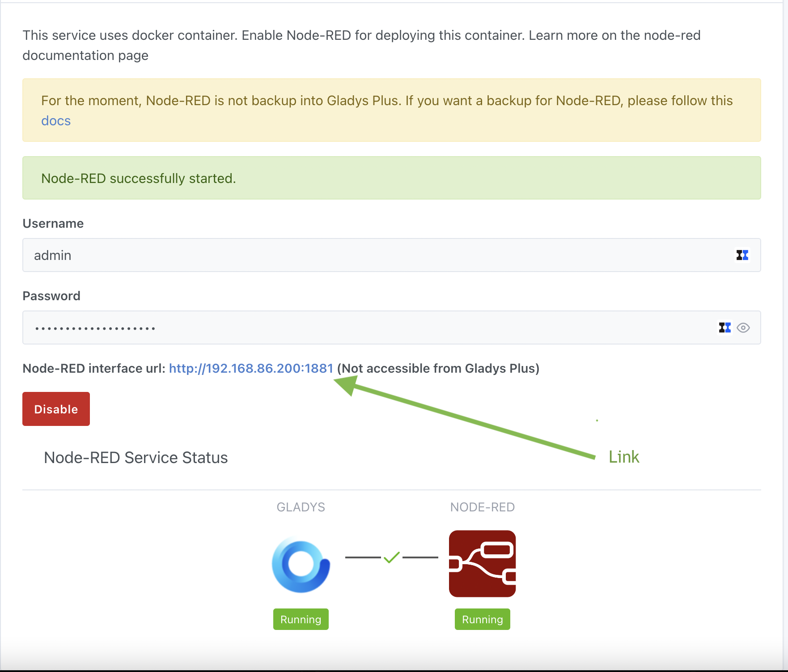This screenshot has height=672, width=788.
Task: Click the green connection checkmark between services
Action: [391, 557]
